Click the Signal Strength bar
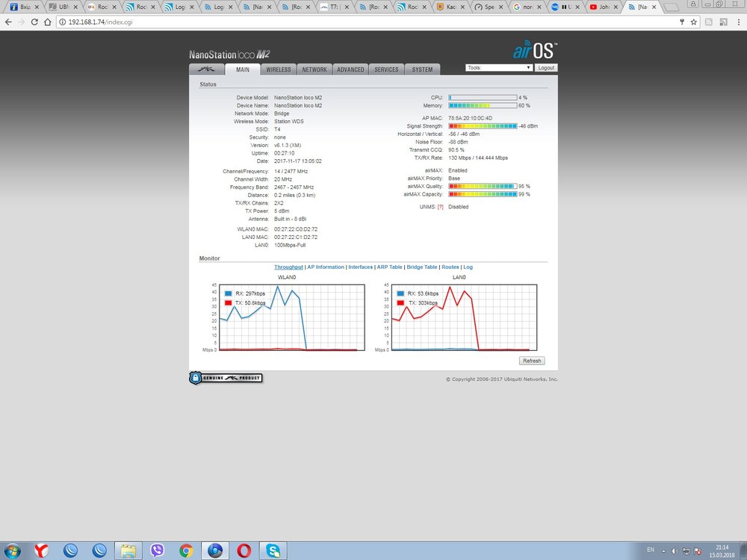Screen dimensions: 747x560 (483, 126)
